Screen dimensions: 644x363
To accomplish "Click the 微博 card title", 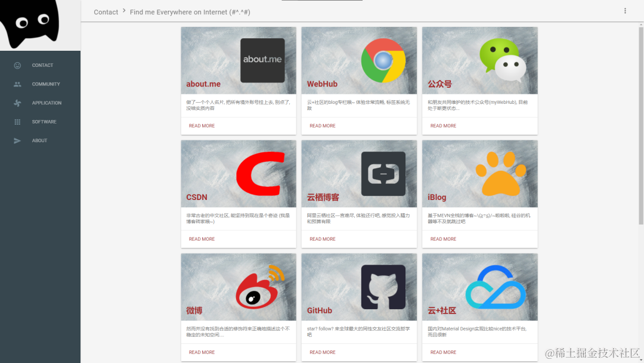I will [x=194, y=310].
